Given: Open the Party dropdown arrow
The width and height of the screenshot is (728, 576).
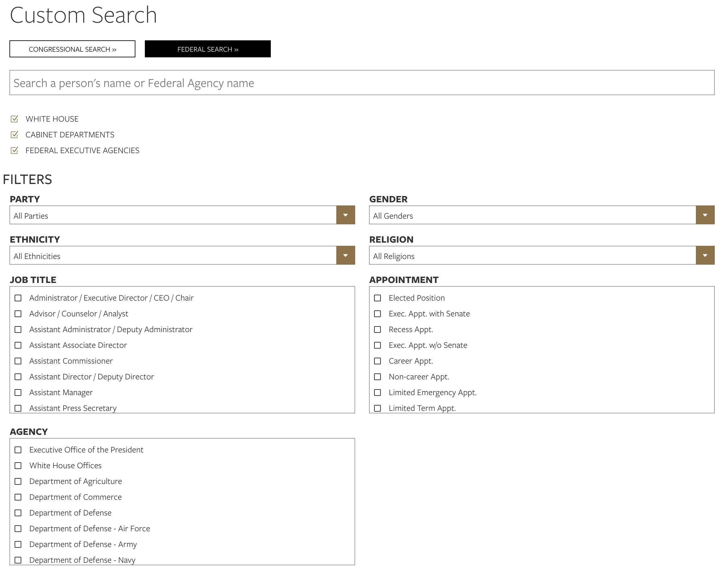Looking at the screenshot, I should coord(345,215).
